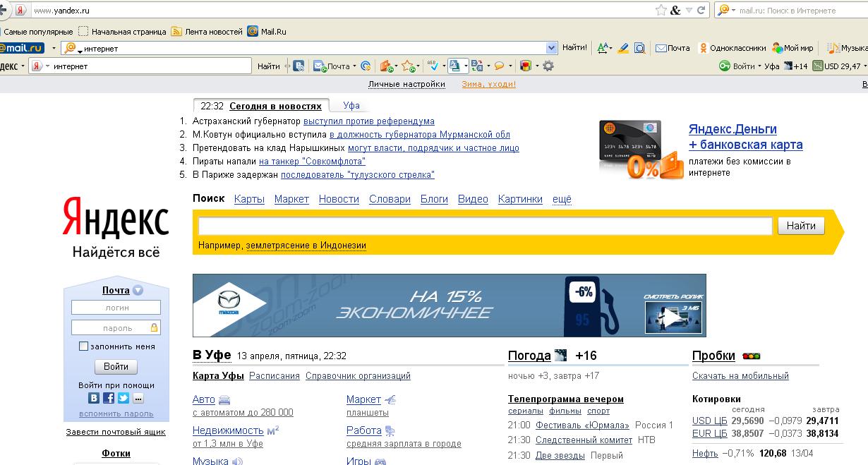Open the Mail.Ru bookmark icon
This screenshot has width=868, height=465.
pos(253,32)
